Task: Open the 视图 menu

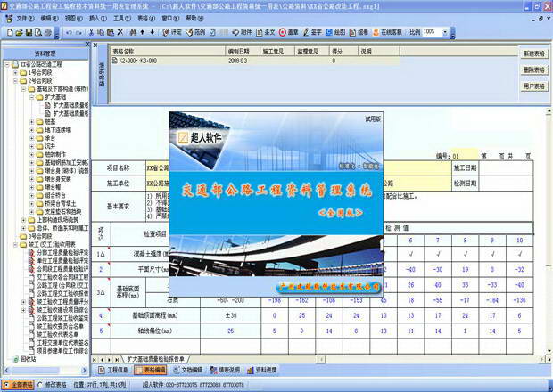Action: (x=73, y=19)
